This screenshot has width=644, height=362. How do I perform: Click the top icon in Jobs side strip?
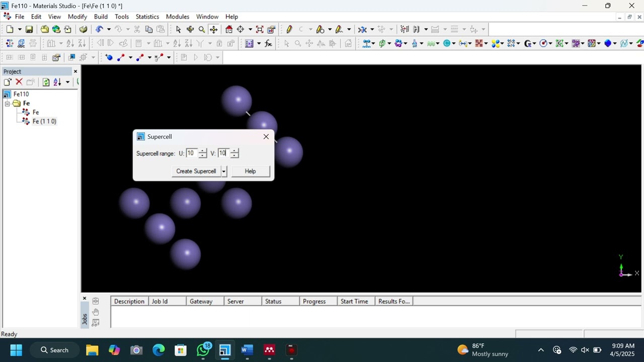(96, 301)
